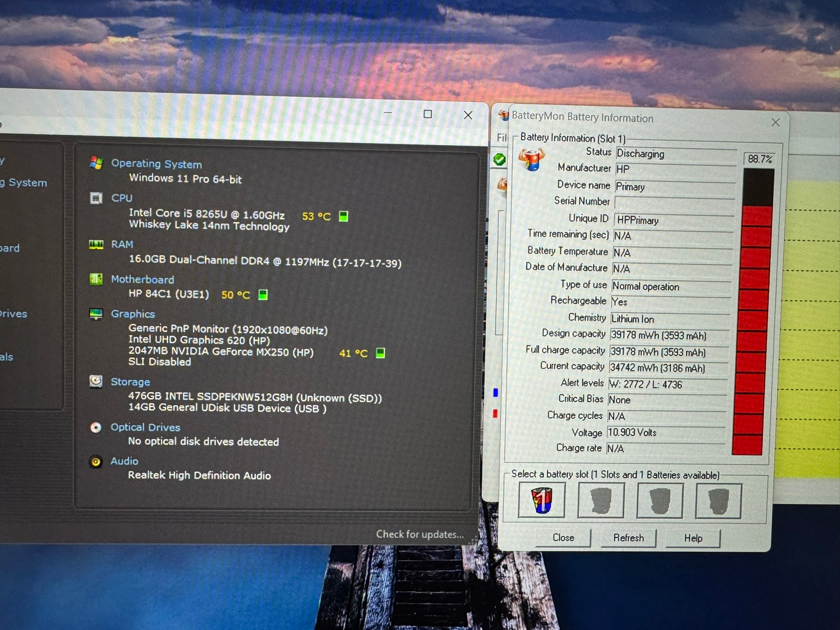Click Windows 11 Pro 64-bit text
840x630 pixels.
pyautogui.click(x=185, y=178)
